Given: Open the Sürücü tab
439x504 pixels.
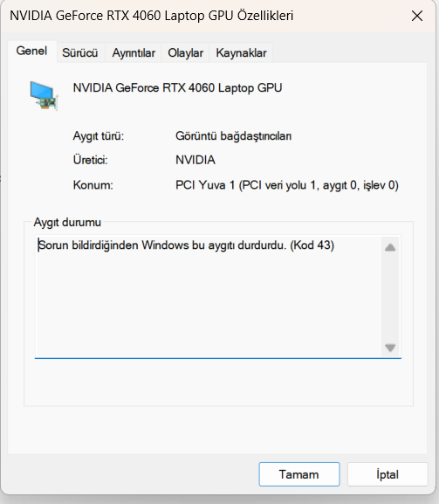Looking at the screenshot, I should point(80,52).
